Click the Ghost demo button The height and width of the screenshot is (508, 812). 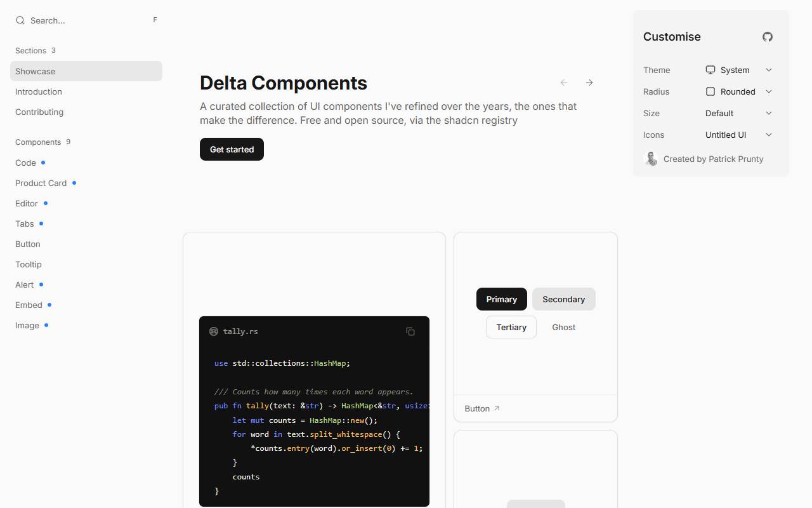coord(564,327)
